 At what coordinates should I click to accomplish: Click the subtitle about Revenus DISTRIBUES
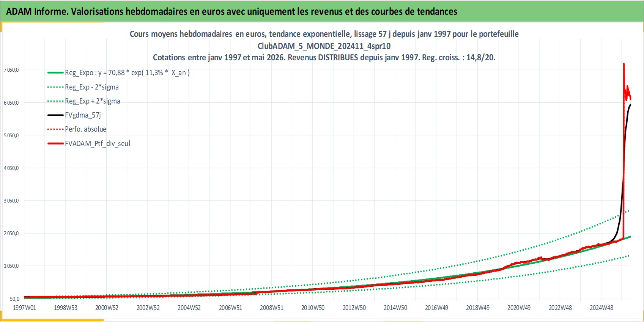324,57
